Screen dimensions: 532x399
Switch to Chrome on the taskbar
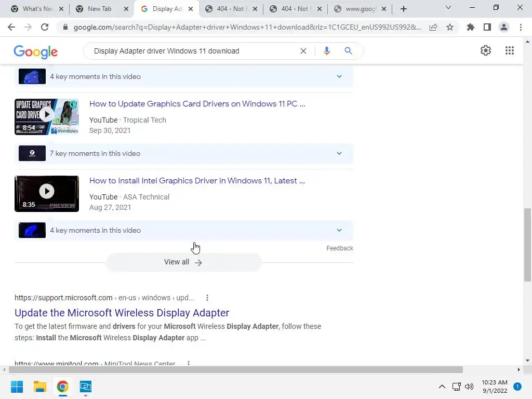click(x=63, y=387)
